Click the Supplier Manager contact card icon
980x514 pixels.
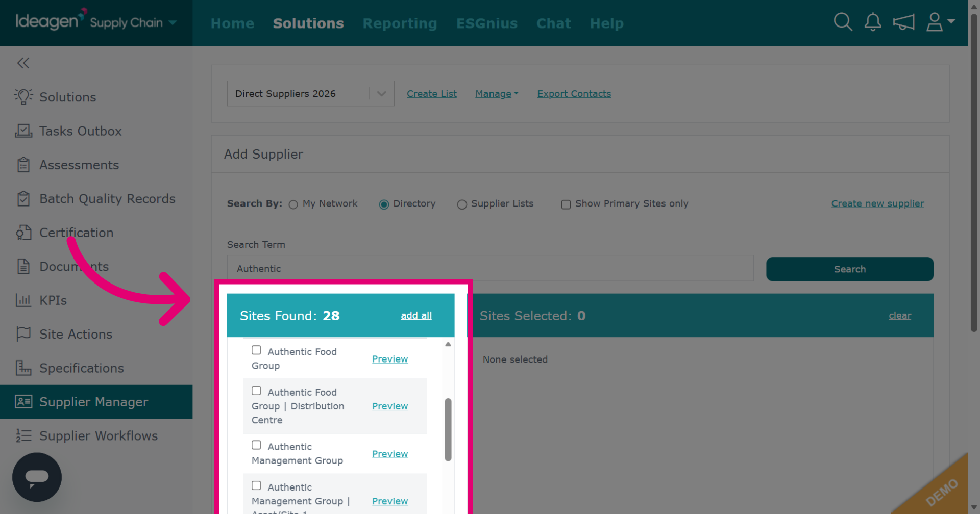[x=23, y=402]
